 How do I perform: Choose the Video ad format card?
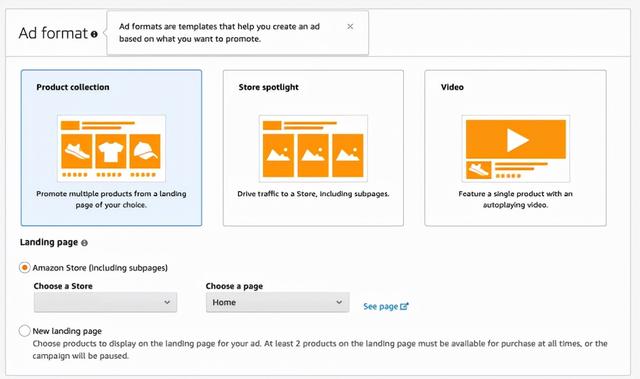[516, 148]
